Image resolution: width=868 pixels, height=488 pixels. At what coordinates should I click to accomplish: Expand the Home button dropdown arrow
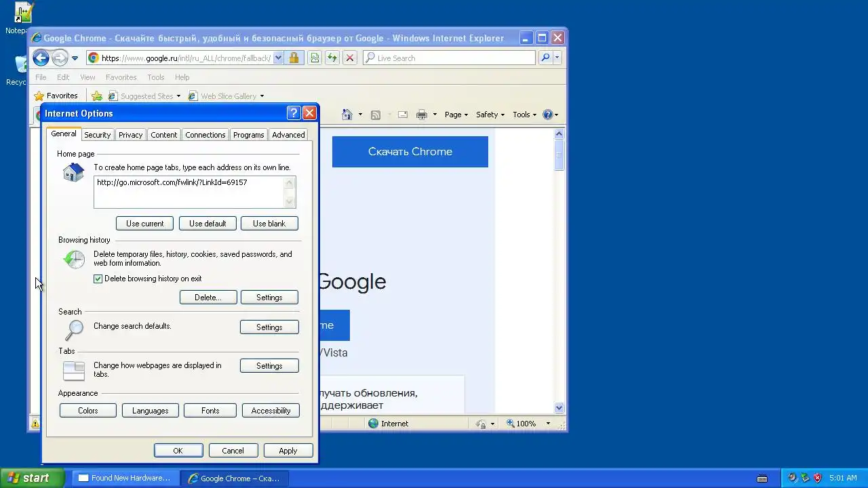(x=360, y=115)
